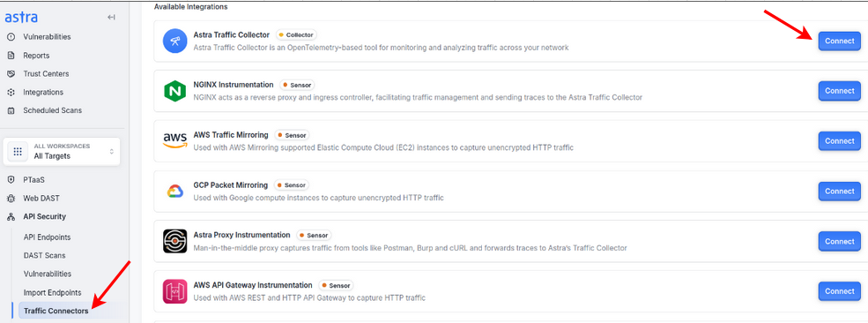
Task: Click the 'Astra Proxy Instrumentation' title
Action: [x=242, y=235]
